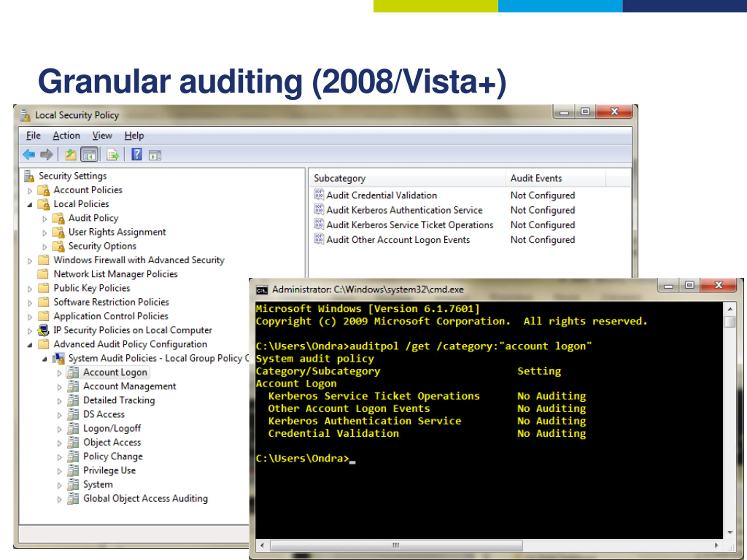Select Audit Credential Validation subcategory
This screenshot has height=560, width=747.
click(x=381, y=195)
